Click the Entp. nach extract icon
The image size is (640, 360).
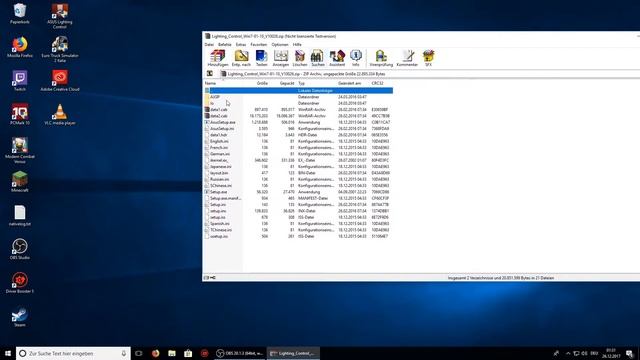241,58
